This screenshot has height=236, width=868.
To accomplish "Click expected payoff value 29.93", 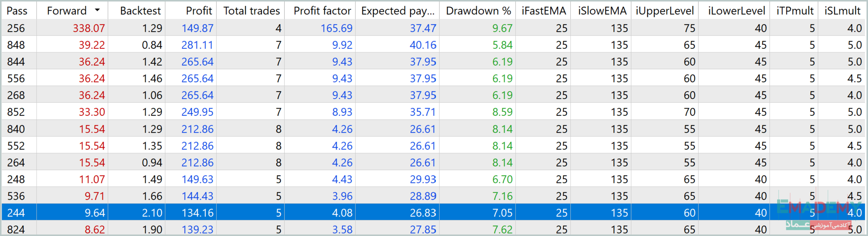I will 423,179.
